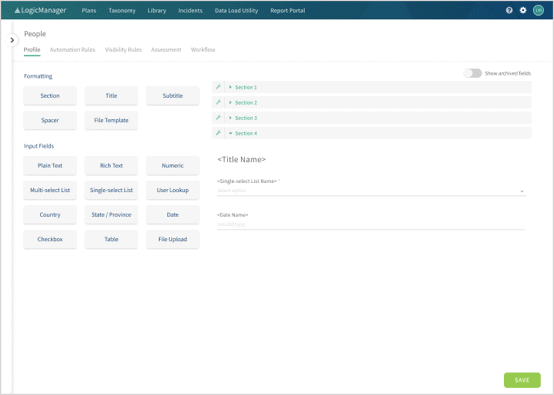
Task: Add a Plain Text field
Action: [50, 165]
